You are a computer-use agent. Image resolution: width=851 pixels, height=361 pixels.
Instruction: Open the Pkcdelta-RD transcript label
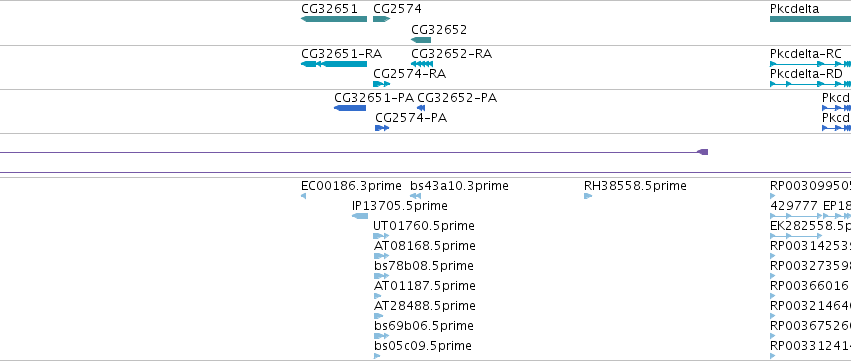click(x=806, y=74)
